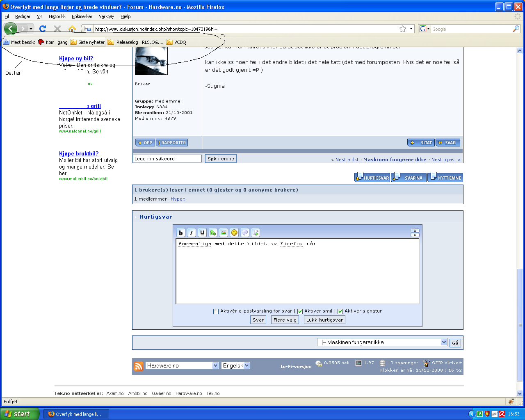Click the Windows Start button
The image size is (525, 420).
(x=20, y=414)
